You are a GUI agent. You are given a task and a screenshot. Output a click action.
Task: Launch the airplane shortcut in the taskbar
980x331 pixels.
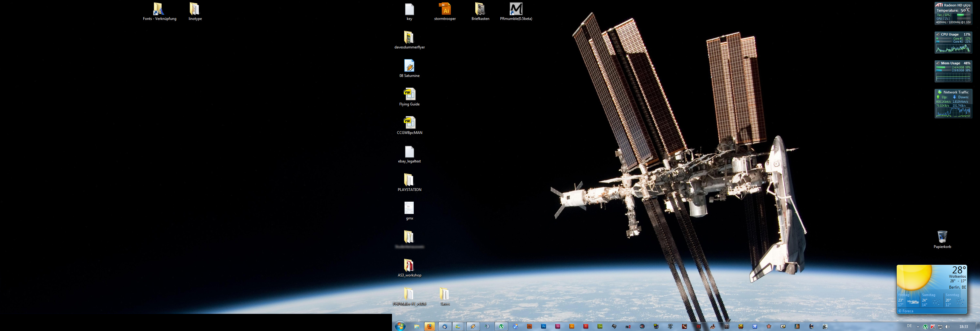pyautogui.click(x=755, y=326)
